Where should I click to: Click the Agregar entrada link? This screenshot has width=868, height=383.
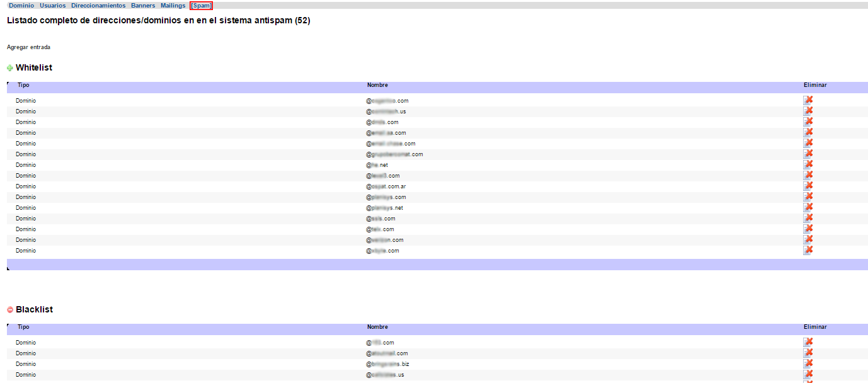coord(28,47)
